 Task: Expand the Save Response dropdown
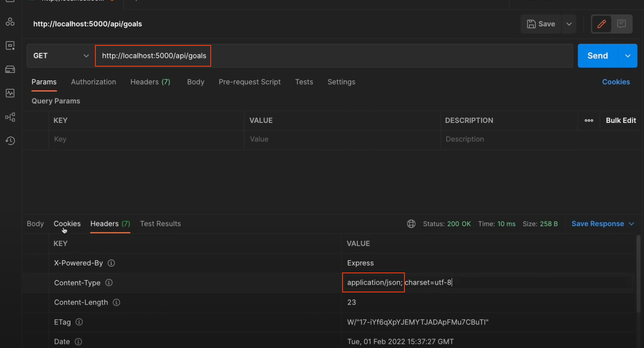click(x=631, y=224)
